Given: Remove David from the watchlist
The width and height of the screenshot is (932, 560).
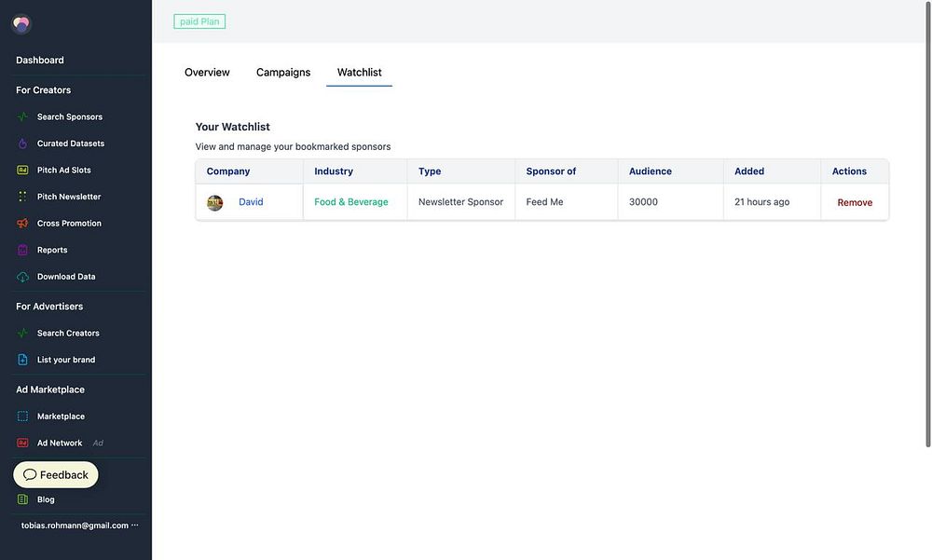Looking at the screenshot, I should click(x=855, y=203).
